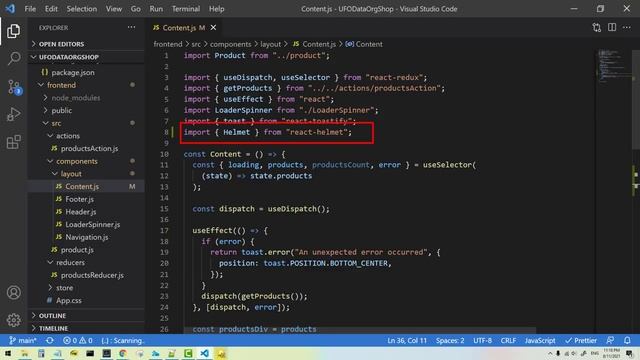Click the synchronize changes icon in status bar
This screenshot has height=360, width=640.
point(50,340)
